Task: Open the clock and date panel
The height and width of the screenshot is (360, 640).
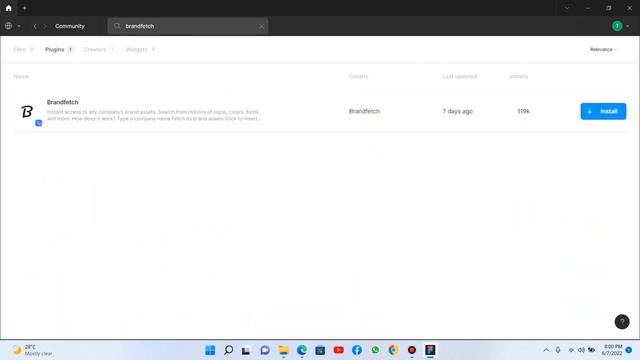Action: [x=612, y=350]
